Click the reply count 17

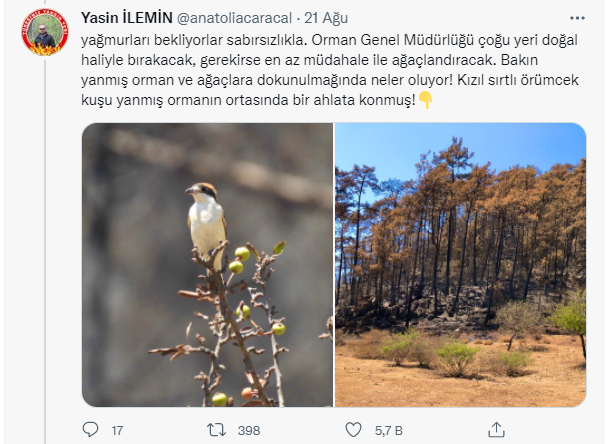117,430
